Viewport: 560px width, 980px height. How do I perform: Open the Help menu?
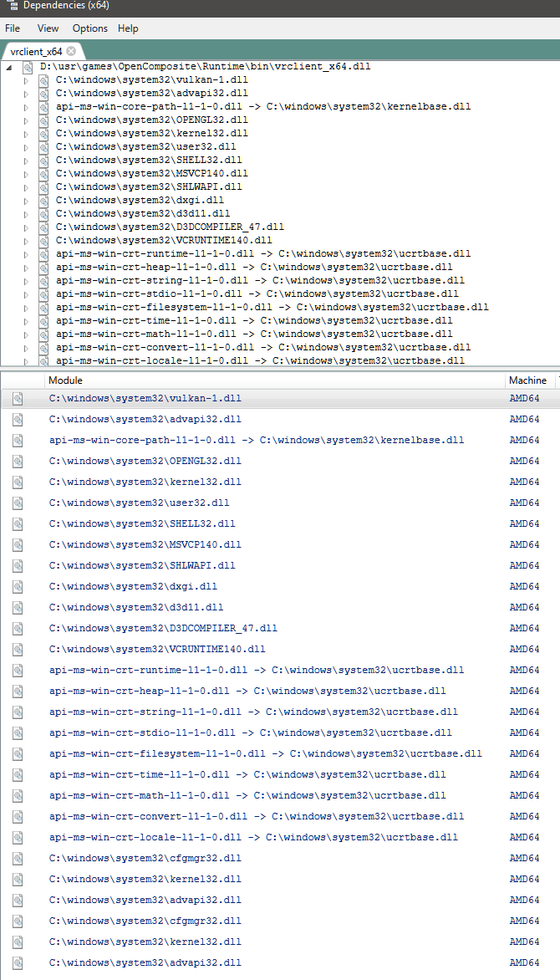[x=128, y=28]
